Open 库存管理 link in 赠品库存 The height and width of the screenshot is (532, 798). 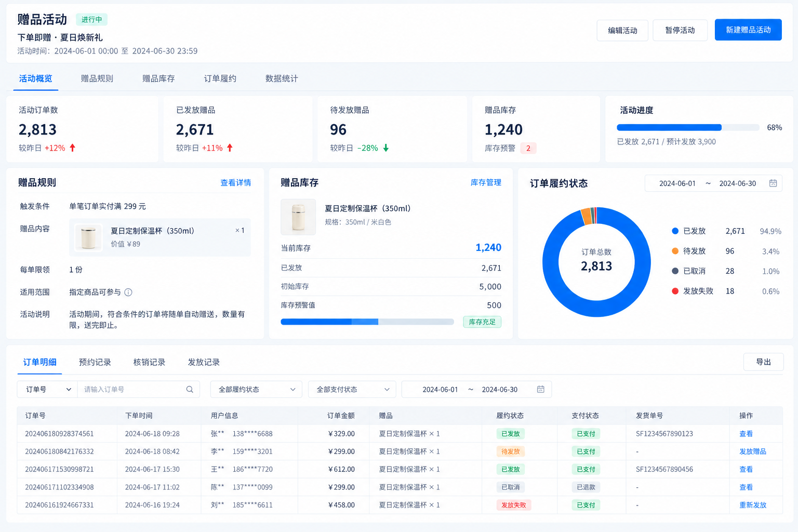[486, 182]
